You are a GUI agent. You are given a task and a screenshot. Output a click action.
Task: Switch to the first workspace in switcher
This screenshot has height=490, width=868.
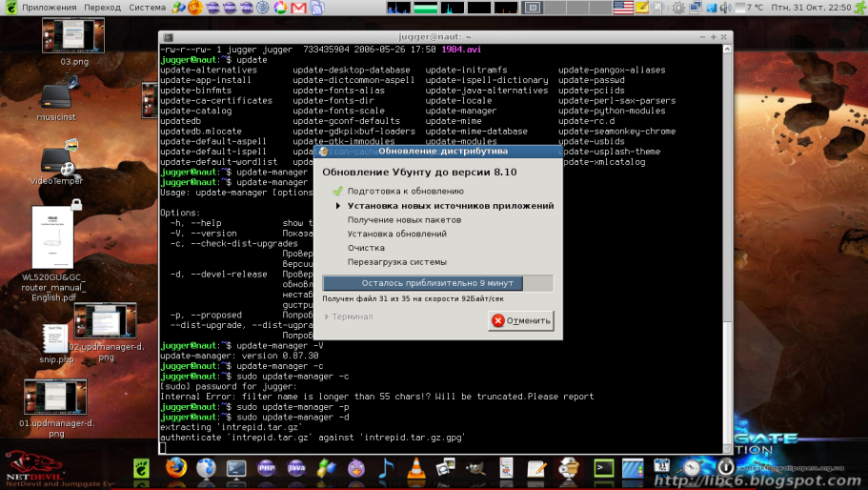[x=533, y=8]
